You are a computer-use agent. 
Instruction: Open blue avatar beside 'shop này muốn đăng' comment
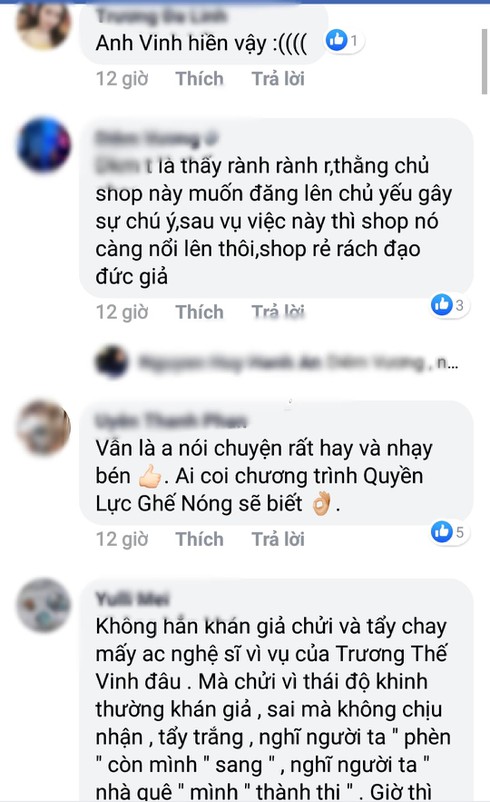pyautogui.click(x=43, y=145)
